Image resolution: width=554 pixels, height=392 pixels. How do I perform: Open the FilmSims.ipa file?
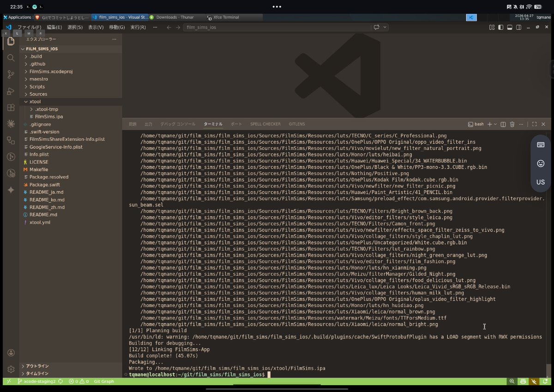click(x=71, y=117)
